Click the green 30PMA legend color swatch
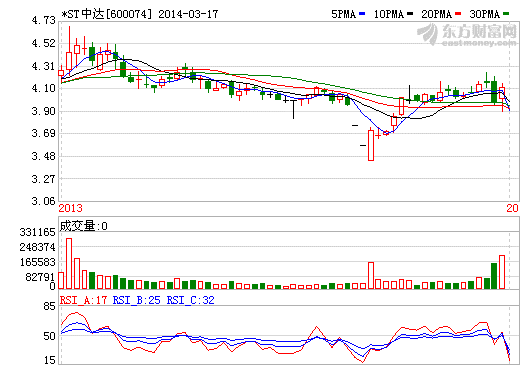Image resolution: width=520 pixels, height=365 pixels. [506, 14]
